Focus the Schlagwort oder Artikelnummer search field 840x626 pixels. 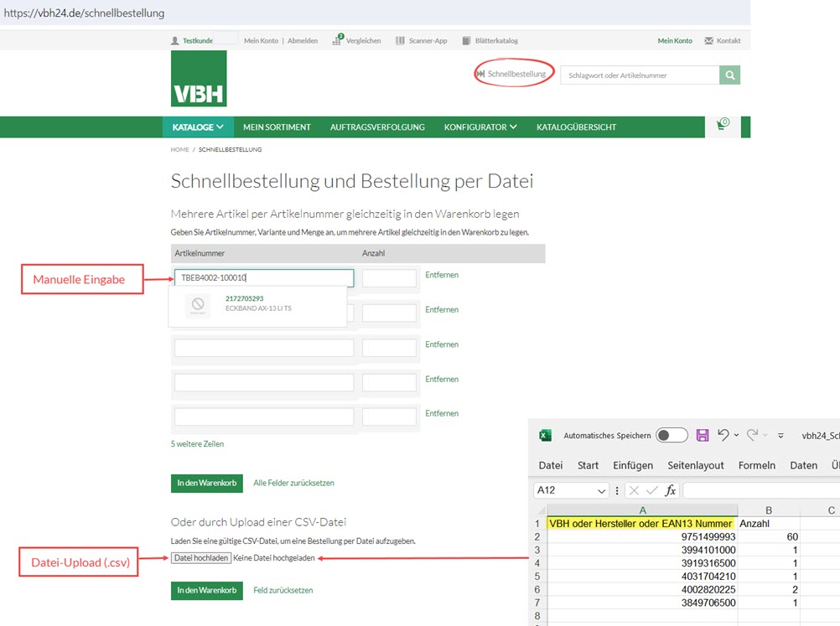640,75
